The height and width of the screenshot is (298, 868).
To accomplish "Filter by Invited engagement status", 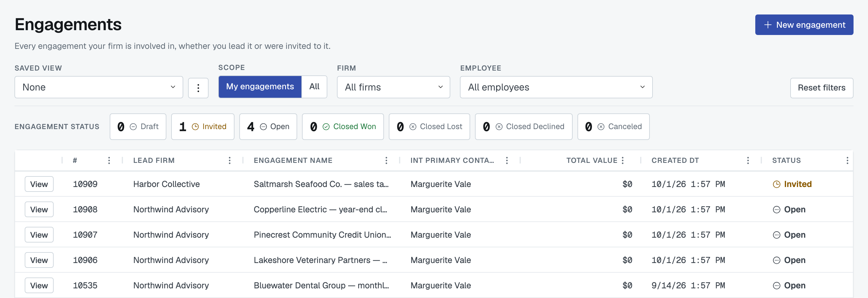I will 203,127.
